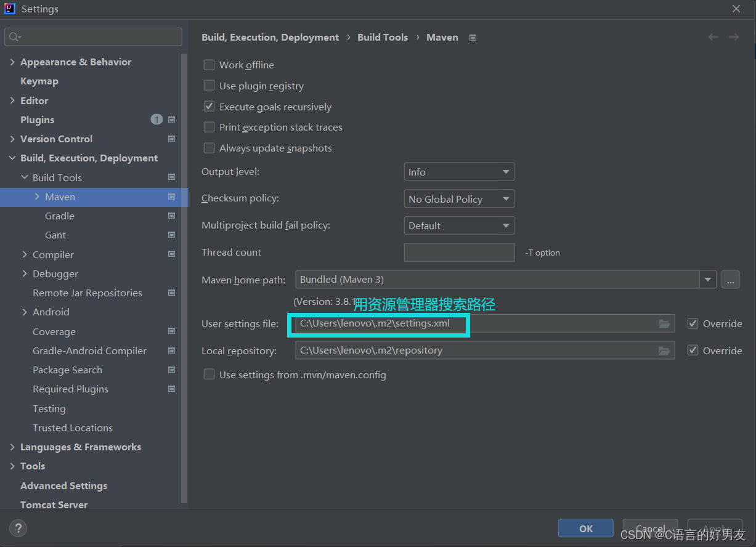Select Keymap in settings tree
Viewport: 756px width, 547px height.
point(39,81)
